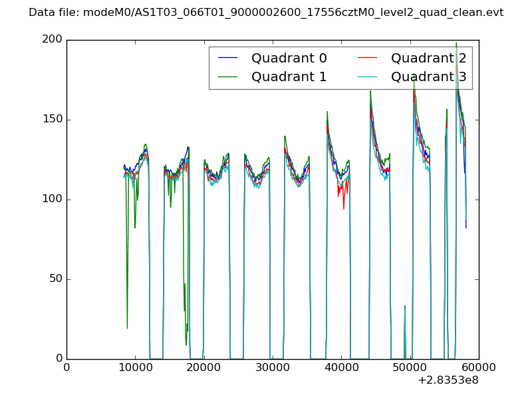This screenshot has width=532, height=399.
Task: Click the blue Quadrant 0 legend line
Action: [228, 59]
